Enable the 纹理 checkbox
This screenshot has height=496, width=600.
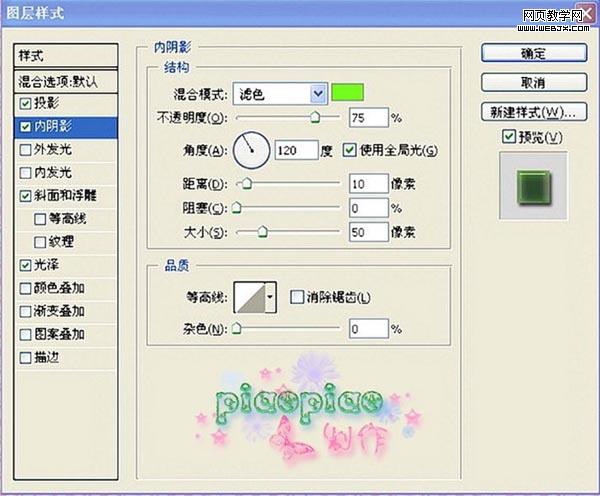(x=40, y=242)
